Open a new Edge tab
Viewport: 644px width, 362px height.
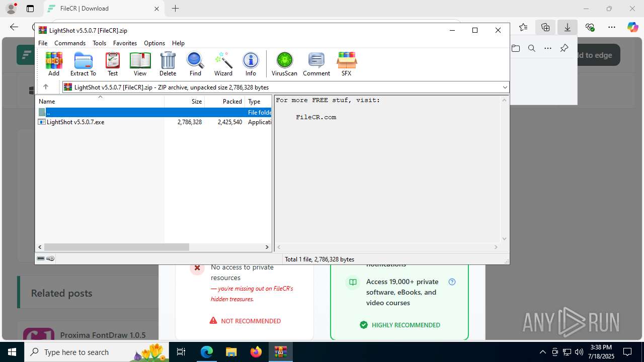click(175, 9)
